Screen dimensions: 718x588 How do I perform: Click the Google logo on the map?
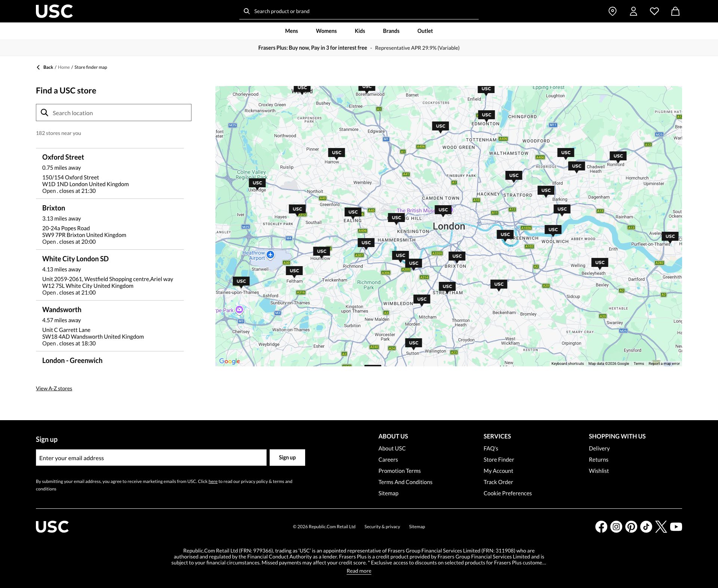(x=230, y=361)
